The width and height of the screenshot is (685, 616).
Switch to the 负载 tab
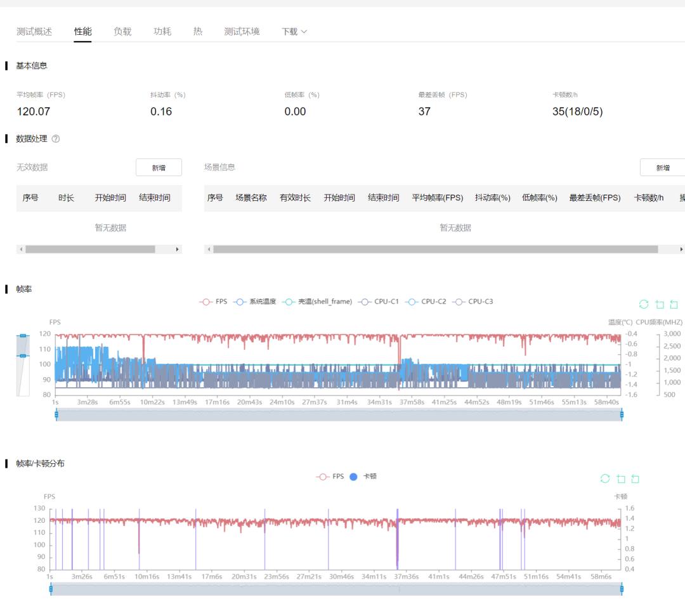122,32
